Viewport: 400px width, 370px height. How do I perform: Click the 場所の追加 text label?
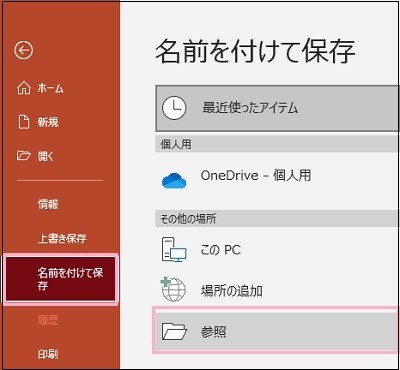point(231,291)
